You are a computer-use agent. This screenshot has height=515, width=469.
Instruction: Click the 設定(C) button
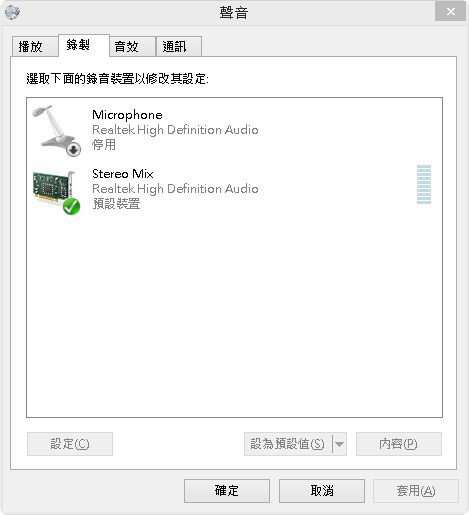click(x=70, y=444)
